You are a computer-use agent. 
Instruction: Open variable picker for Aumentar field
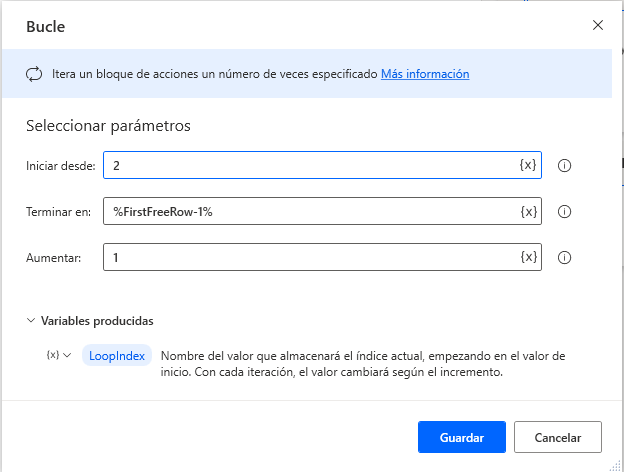pos(528,257)
